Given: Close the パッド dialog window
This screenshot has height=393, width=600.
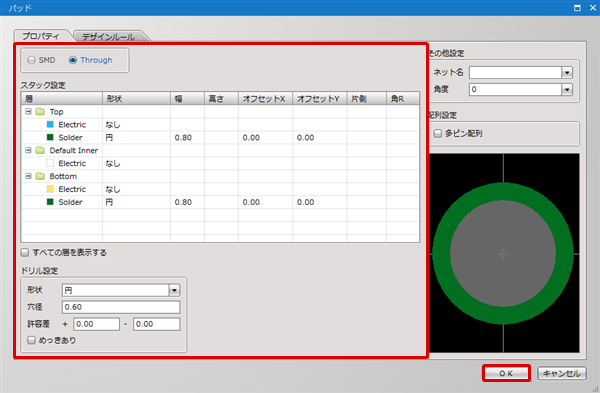Looking at the screenshot, I should [x=592, y=8].
